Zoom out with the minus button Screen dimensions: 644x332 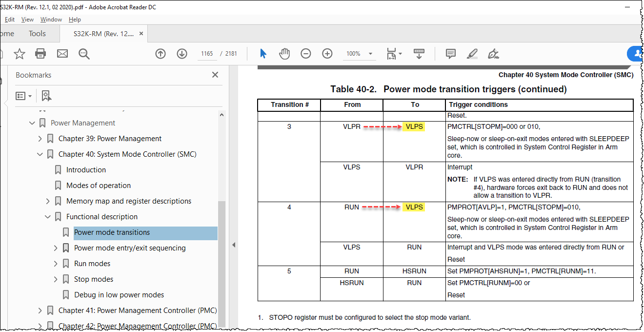coord(306,54)
